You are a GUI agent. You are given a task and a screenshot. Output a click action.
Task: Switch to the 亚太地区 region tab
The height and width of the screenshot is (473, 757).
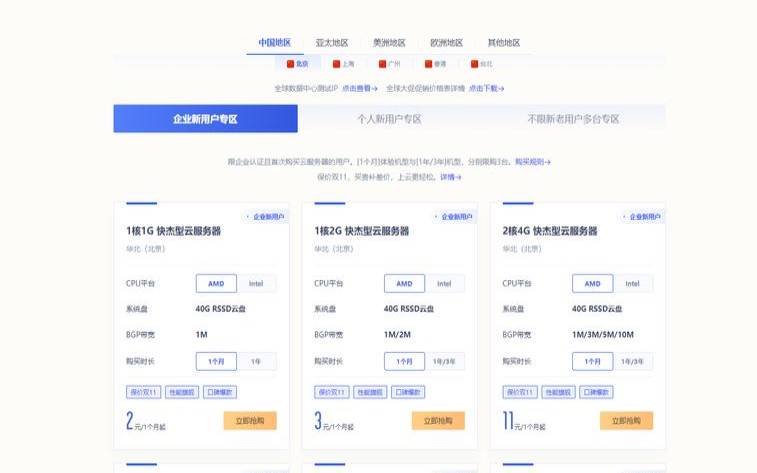coord(332,42)
